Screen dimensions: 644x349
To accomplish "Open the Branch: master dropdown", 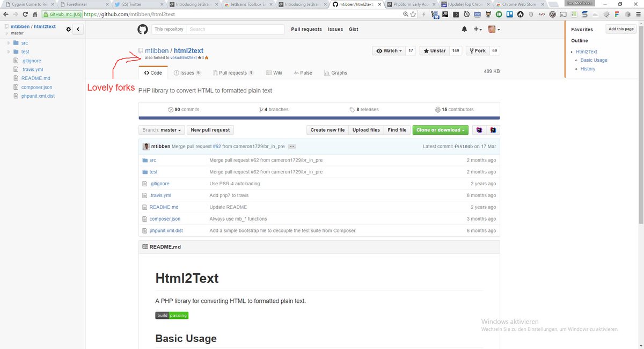I will pos(162,130).
